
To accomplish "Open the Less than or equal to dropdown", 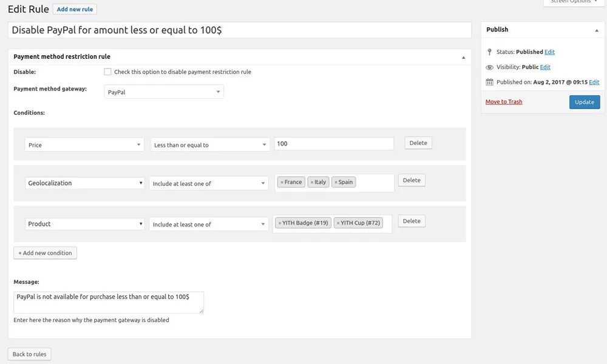I will coord(210,145).
